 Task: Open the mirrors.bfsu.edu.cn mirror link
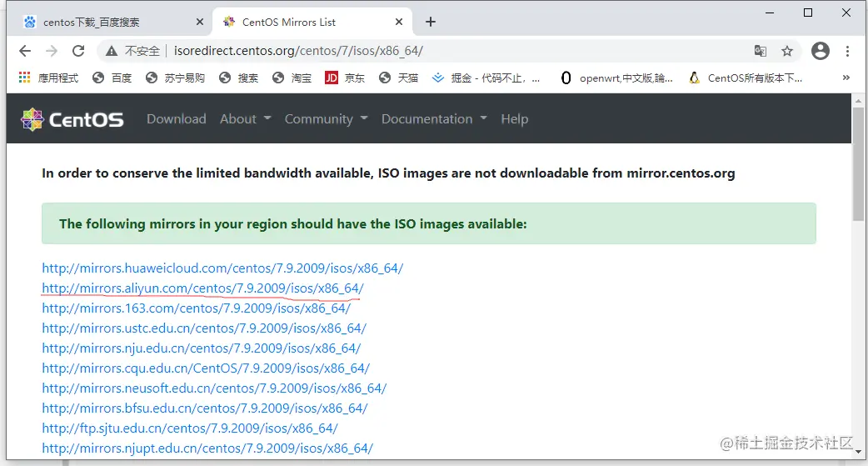pyautogui.click(x=204, y=408)
